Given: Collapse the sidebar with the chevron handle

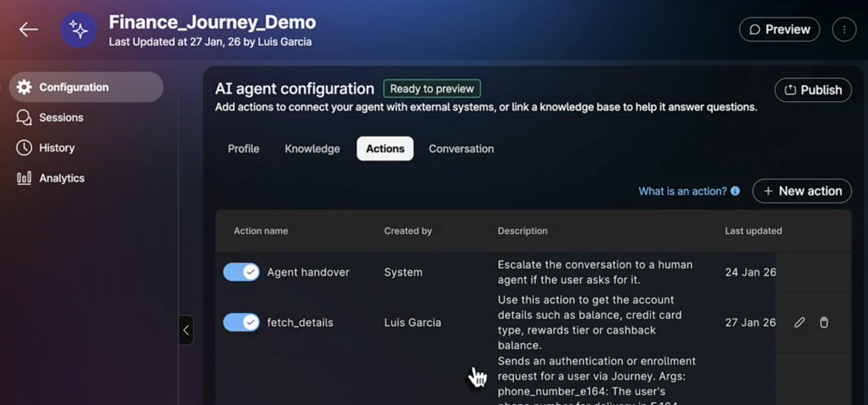Looking at the screenshot, I should [x=186, y=330].
